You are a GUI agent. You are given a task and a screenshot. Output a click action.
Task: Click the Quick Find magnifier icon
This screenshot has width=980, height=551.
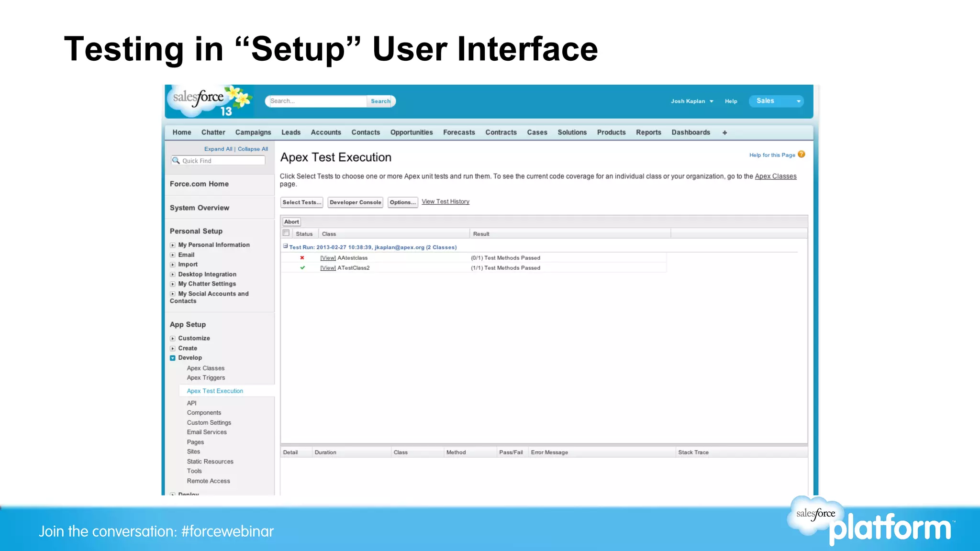(176, 160)
